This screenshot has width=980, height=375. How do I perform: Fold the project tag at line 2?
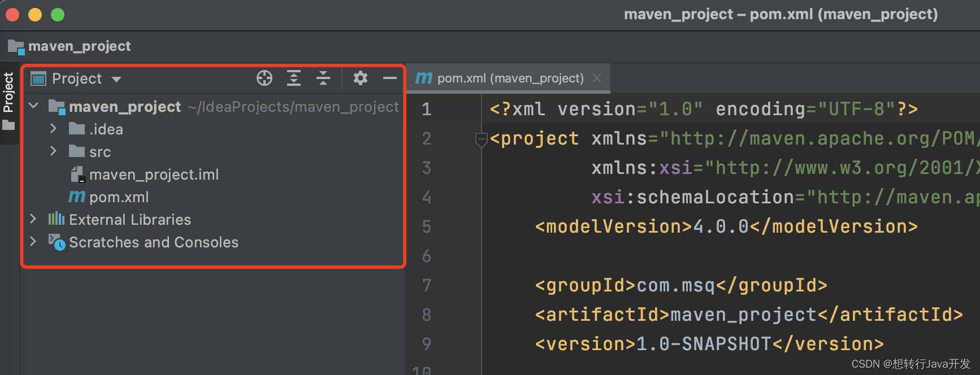(481, 139)
